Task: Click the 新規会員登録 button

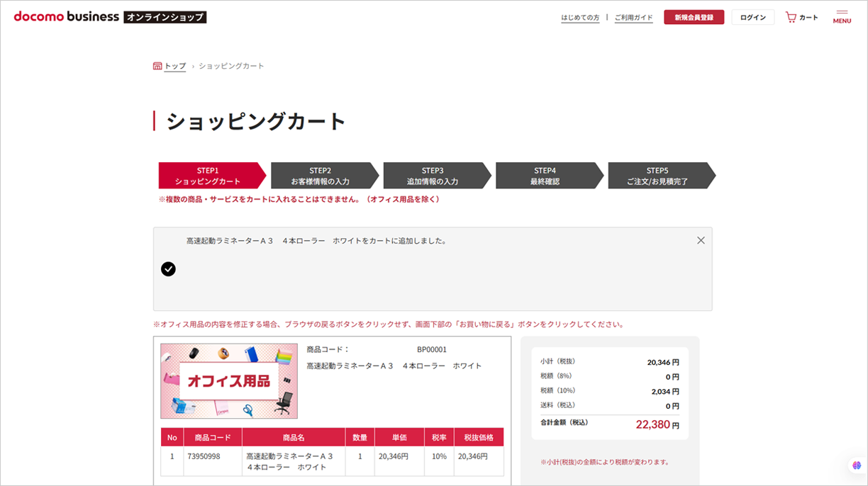Action: coord(694,18)
